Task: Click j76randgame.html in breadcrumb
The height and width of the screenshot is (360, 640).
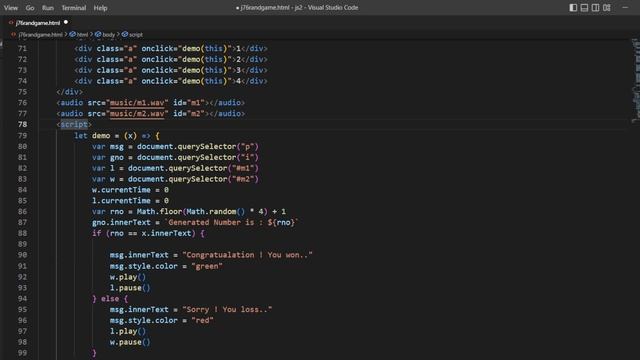Action: (40, 35)
